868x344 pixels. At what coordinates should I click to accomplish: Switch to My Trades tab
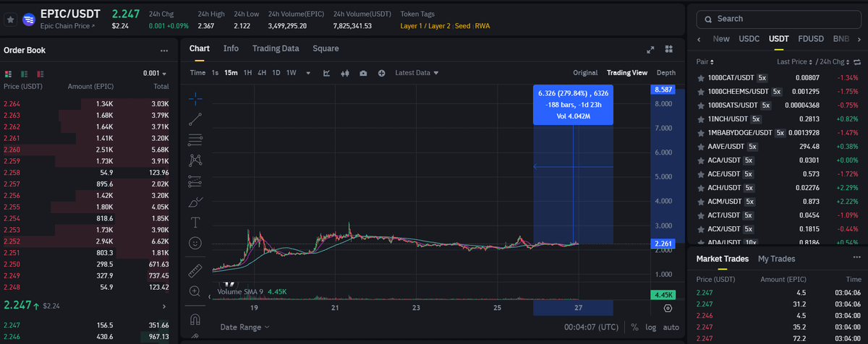point(776,259)
